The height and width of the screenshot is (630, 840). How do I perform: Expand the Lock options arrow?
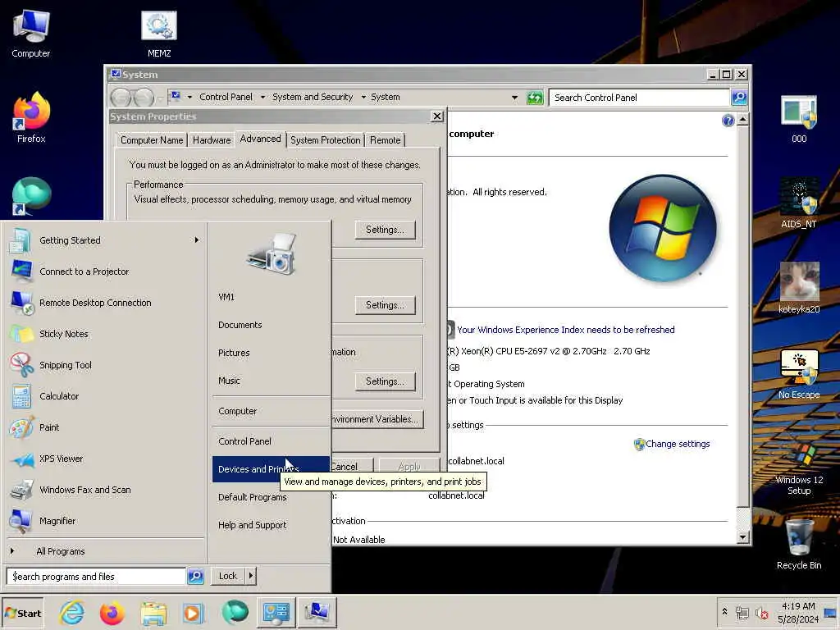[x=251, y=576]
